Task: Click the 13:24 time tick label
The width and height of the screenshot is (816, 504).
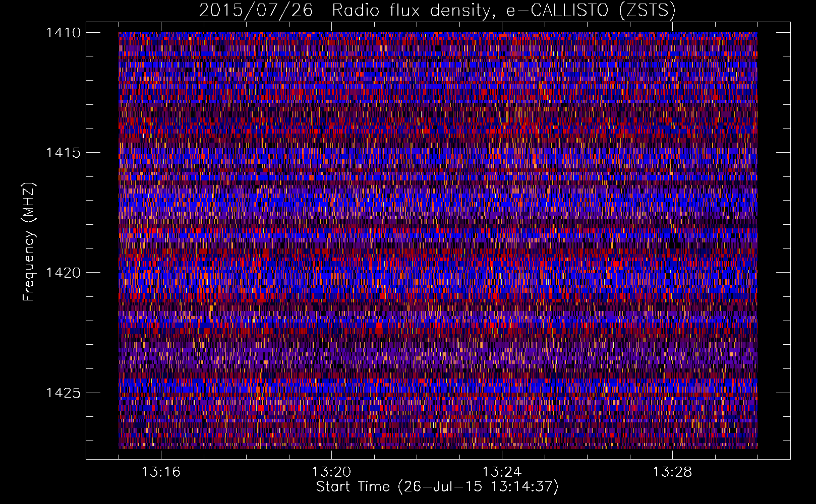Action: pyautogui.click(x=502, y=472)
